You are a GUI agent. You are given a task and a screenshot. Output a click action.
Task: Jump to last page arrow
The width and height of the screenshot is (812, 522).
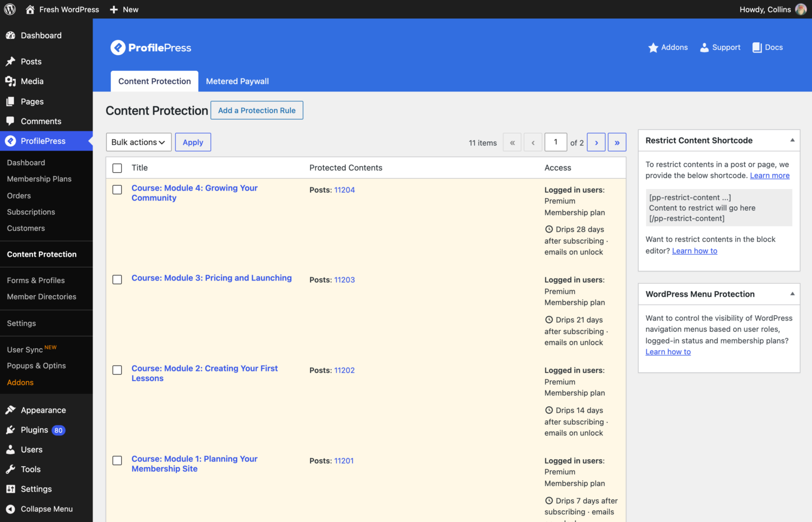pyautogui.click(x=617, y=142)
